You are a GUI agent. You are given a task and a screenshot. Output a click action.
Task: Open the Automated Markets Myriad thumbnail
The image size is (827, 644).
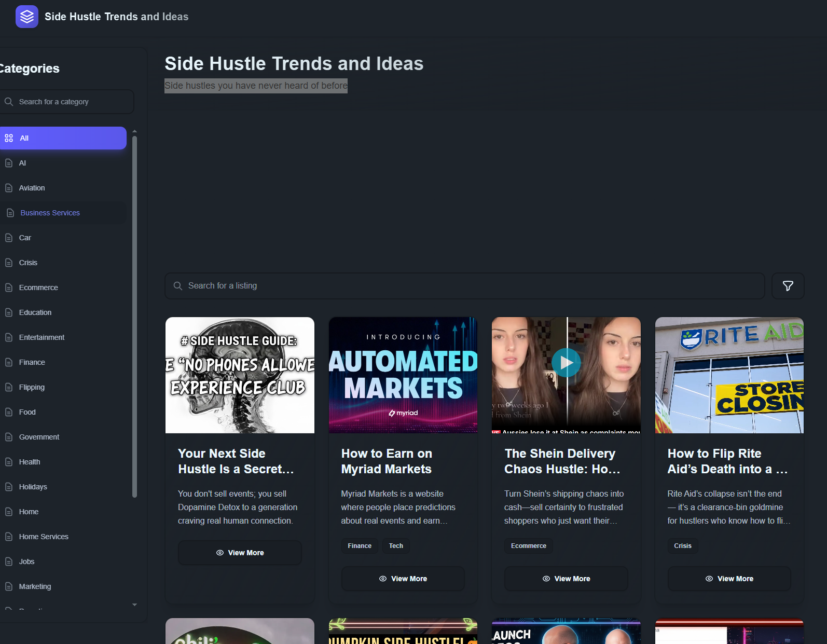403,375
